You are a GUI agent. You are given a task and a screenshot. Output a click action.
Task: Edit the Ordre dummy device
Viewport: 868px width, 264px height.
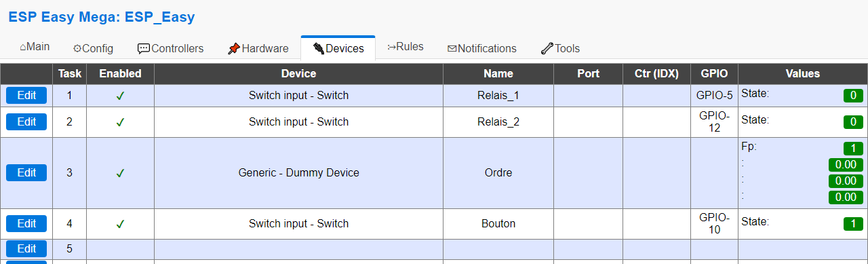[x=26, y=173]
